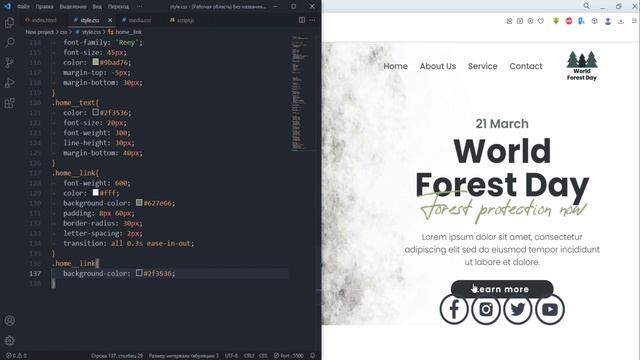Switch to the script.js tab
The width and height of the screenshot is (640, 360).
pyautogui.click(x=182, y=20)
